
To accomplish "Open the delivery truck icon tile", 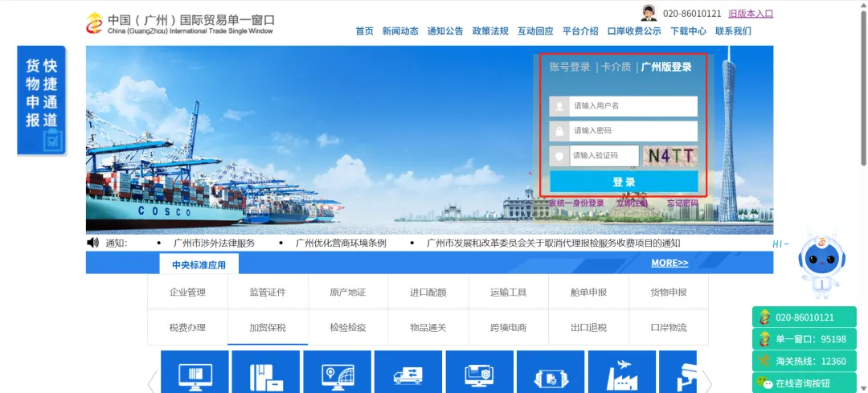I will tap(408, 372).
